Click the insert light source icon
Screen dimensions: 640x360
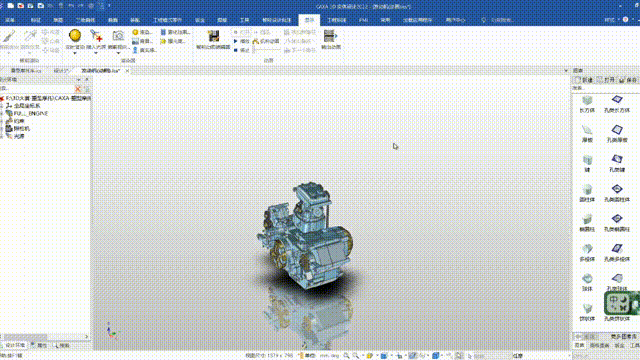[x=96, y=36]
